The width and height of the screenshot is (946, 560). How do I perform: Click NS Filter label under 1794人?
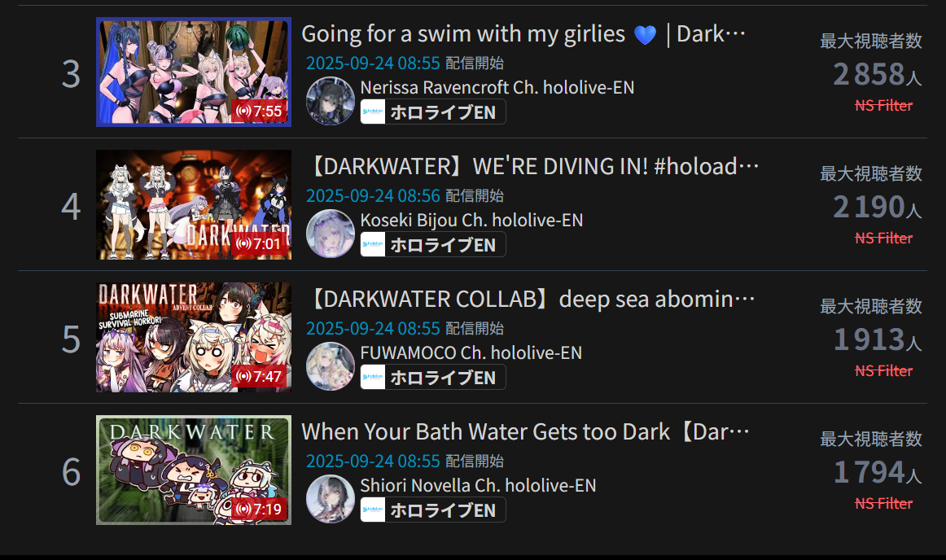[884, 503]
